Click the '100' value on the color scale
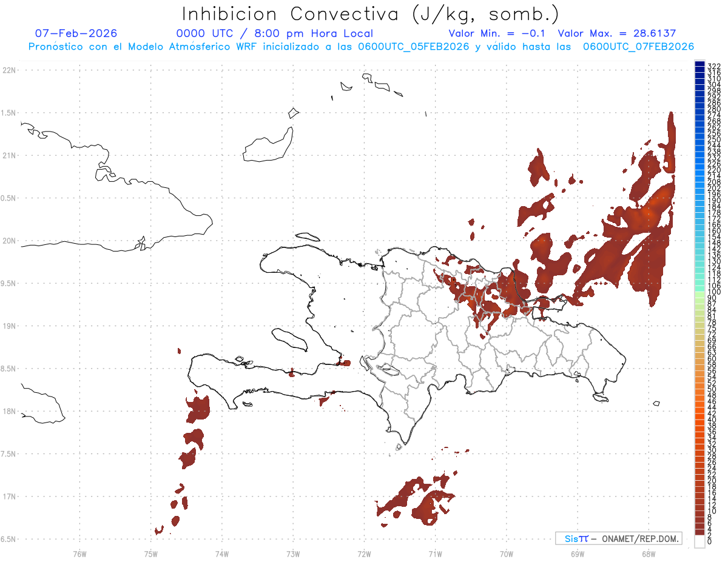 pyautogui.click(x=713, y=292)
